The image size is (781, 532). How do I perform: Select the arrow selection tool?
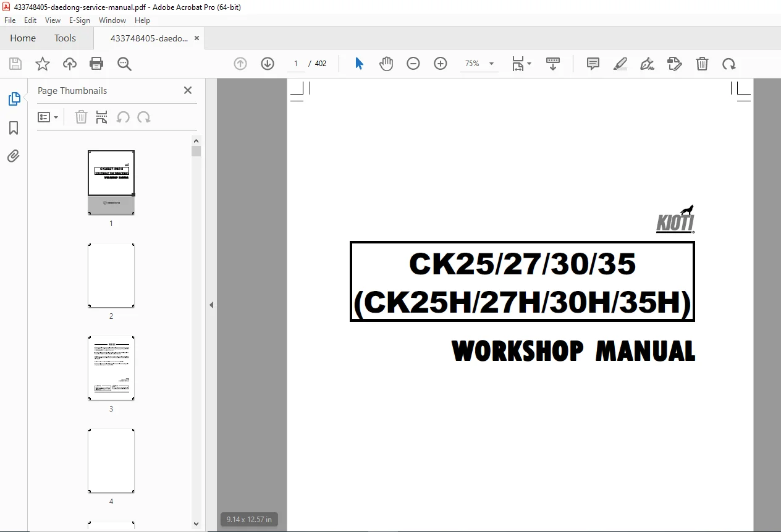tap(359, 64)
